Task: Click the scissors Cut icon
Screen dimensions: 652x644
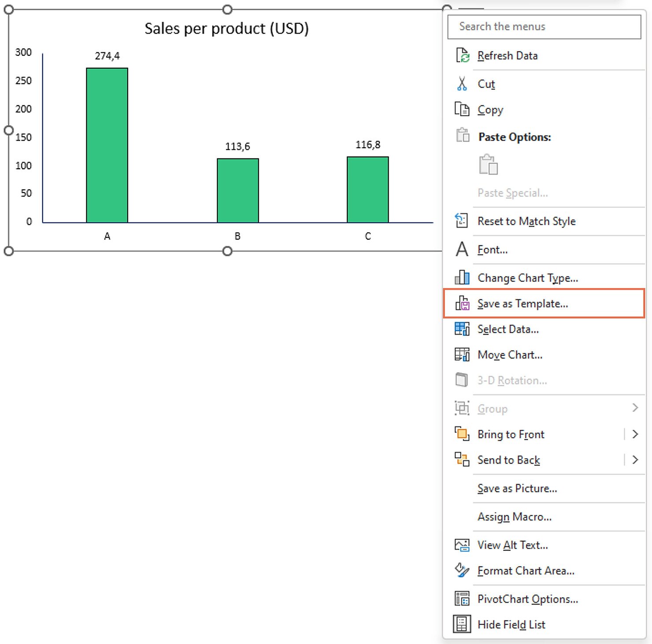Action: pyautogui.click(x=462, y=84)
